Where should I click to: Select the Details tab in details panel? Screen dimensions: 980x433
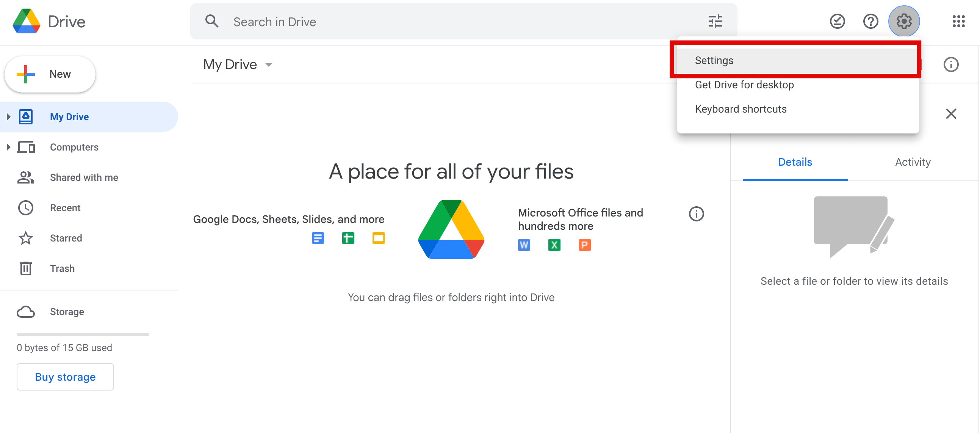coord(795,162)
